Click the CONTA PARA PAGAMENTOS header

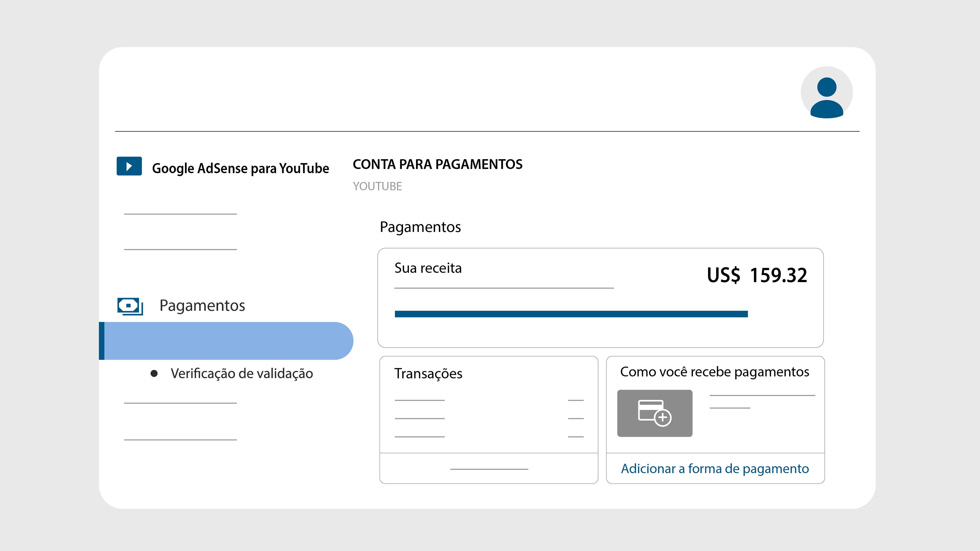[437, 164]
